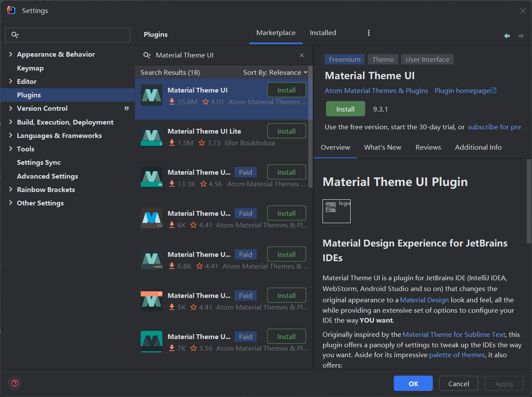The height and width of the screenshot is (397, 532).
Task: Click the Freemium tag
Action: 345,60
